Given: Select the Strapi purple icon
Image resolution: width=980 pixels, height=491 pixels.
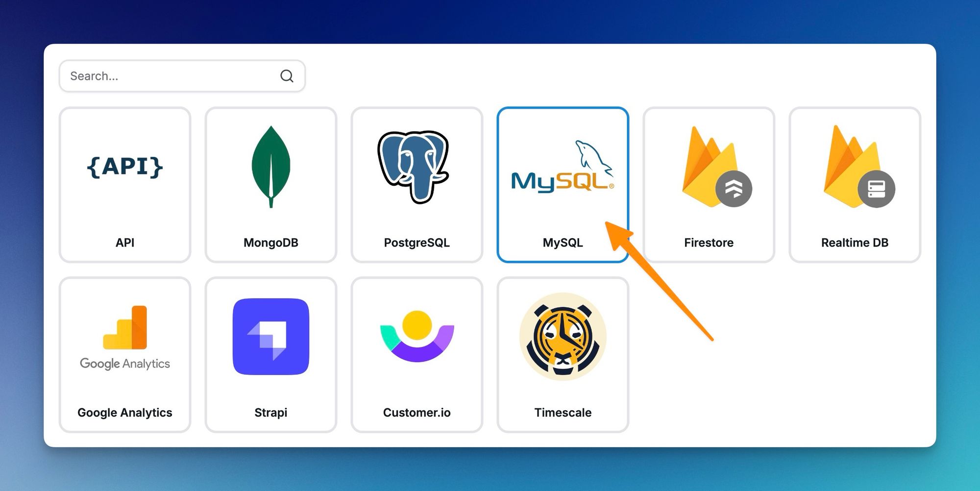Looking at the screenshot, I should click(270, 336).
